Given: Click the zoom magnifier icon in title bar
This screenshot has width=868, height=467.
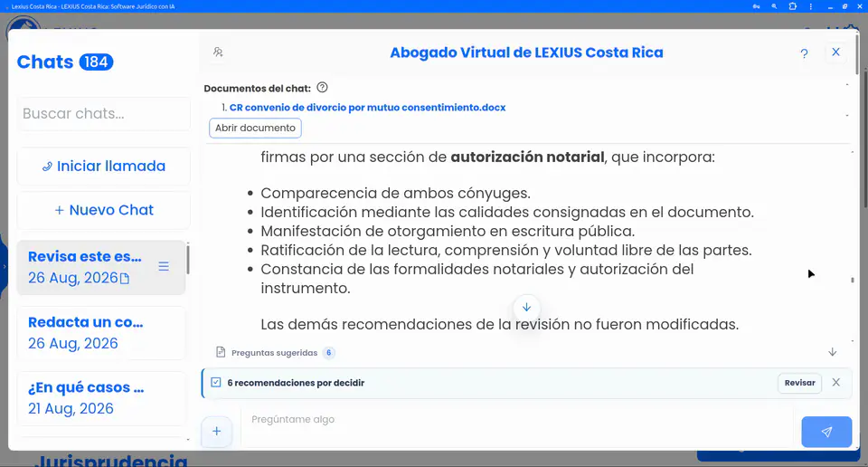Looking at the screenshot, I should click(774, 6).
